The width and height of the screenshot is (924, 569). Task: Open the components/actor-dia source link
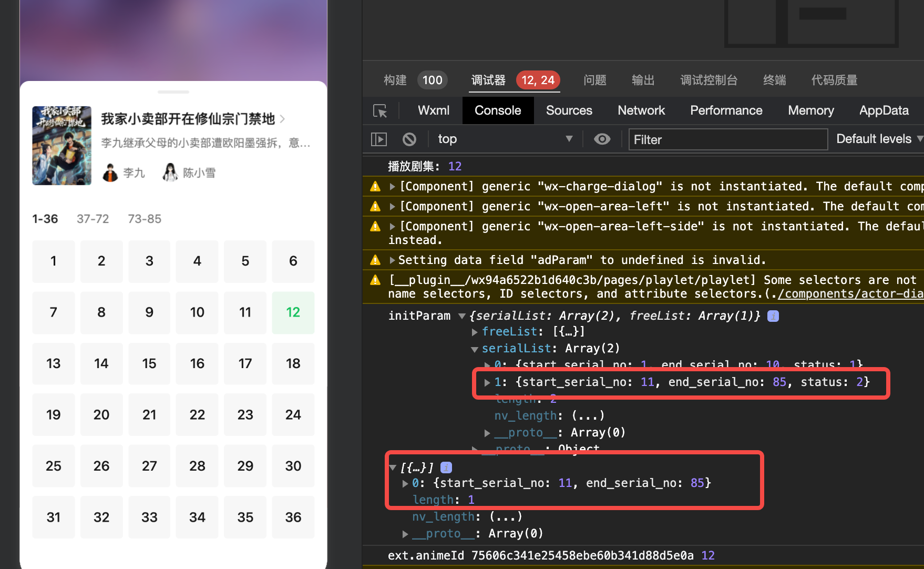(x=850, y=293)
